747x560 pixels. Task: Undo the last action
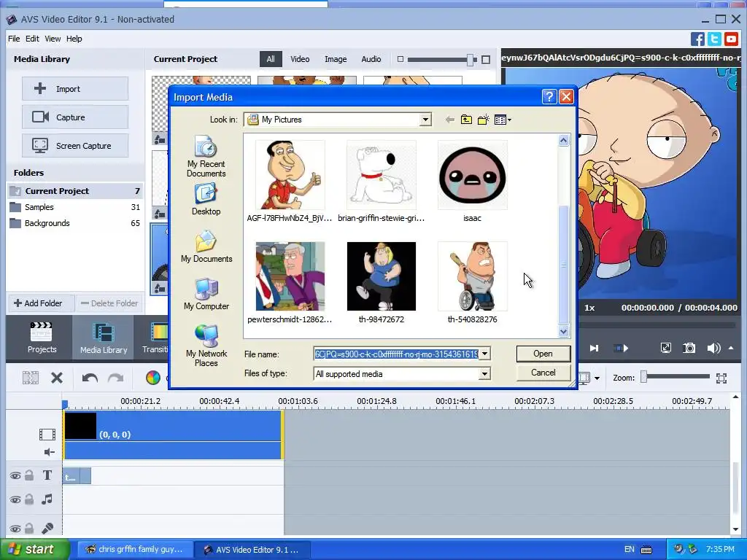pos(90,378)
